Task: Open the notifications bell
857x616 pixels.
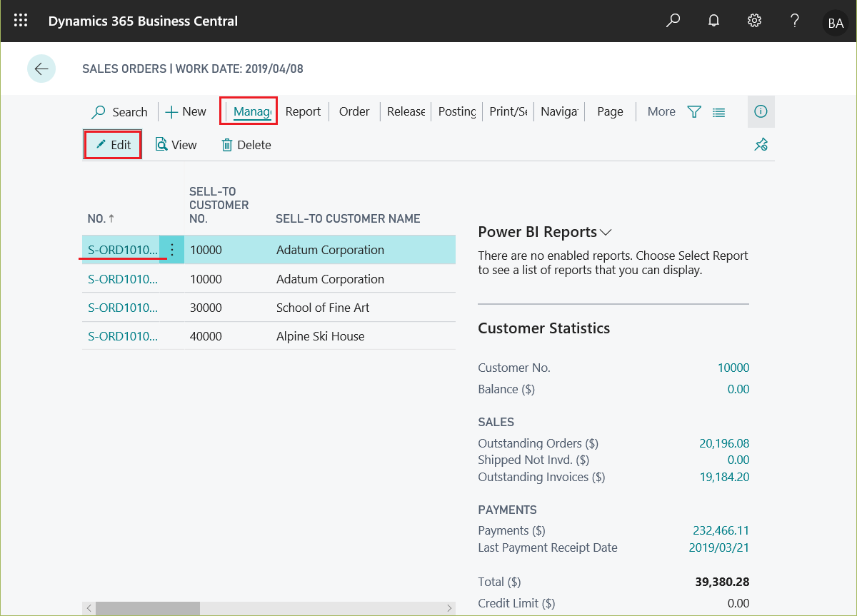Action: [x=713, y=21]
